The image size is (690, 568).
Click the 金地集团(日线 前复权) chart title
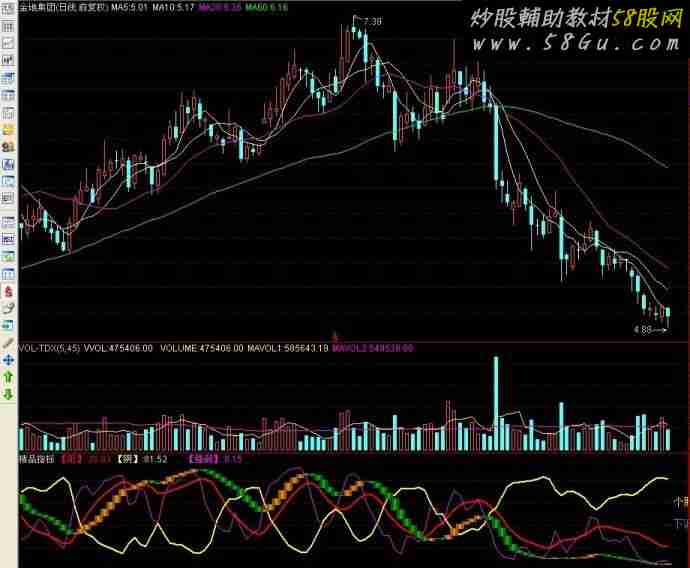click(x=64, y=7)
